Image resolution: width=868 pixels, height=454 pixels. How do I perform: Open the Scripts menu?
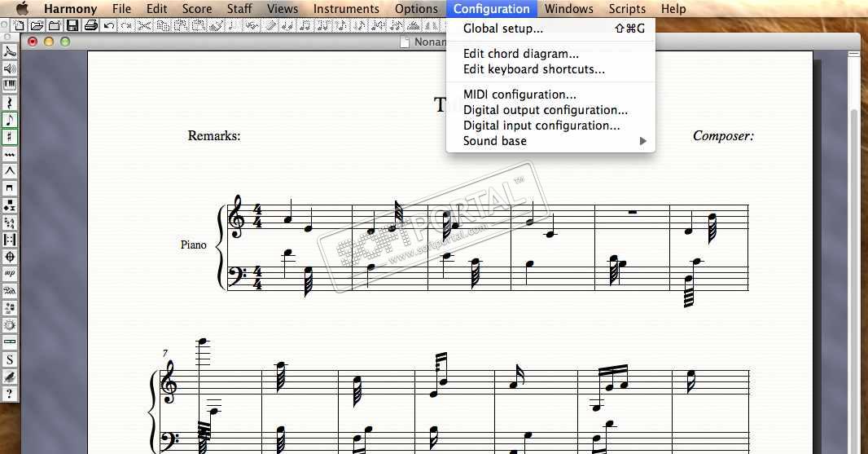[627, 9]
